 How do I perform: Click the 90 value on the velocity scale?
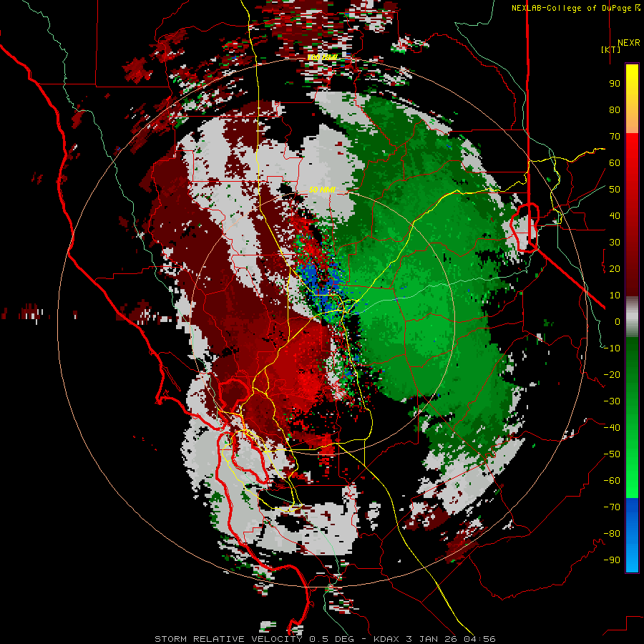point(615,84)
